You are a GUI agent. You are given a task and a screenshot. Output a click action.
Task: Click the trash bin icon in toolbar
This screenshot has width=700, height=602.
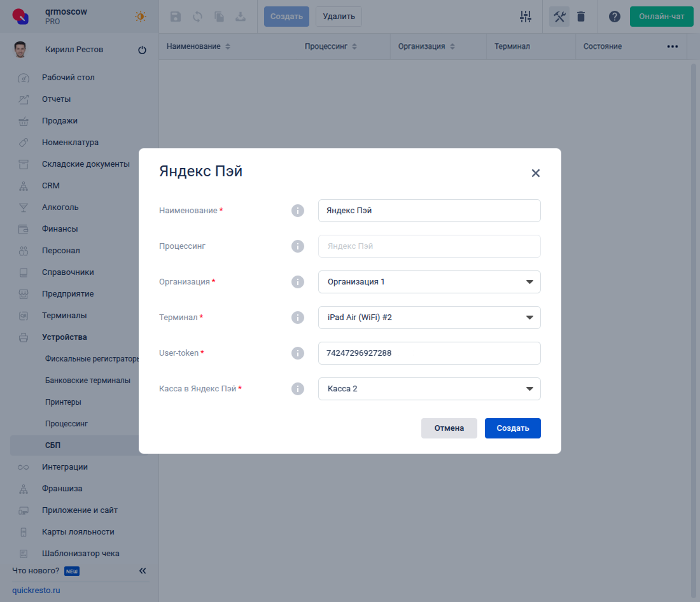click(580, 17)
